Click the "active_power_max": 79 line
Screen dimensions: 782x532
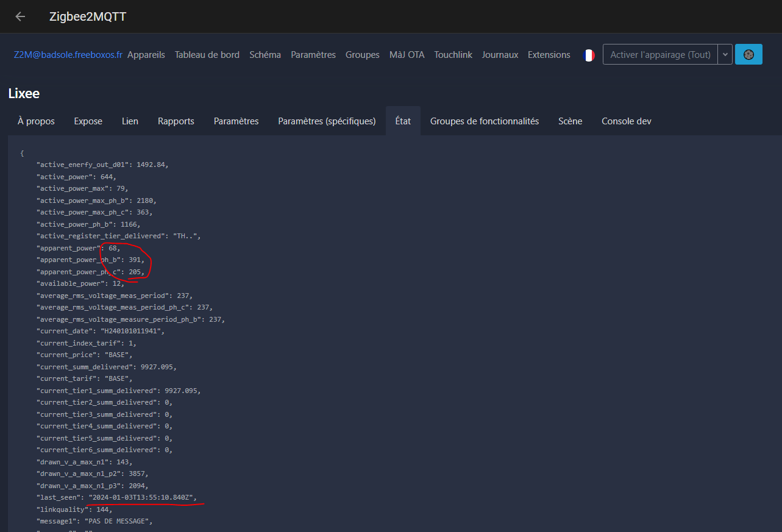tap(82, 188)
